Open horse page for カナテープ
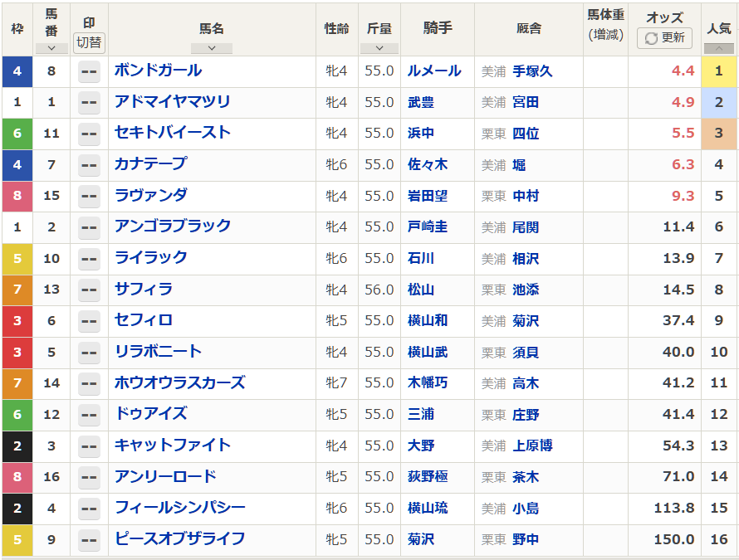Screen dimensions: 739x560 150,164
